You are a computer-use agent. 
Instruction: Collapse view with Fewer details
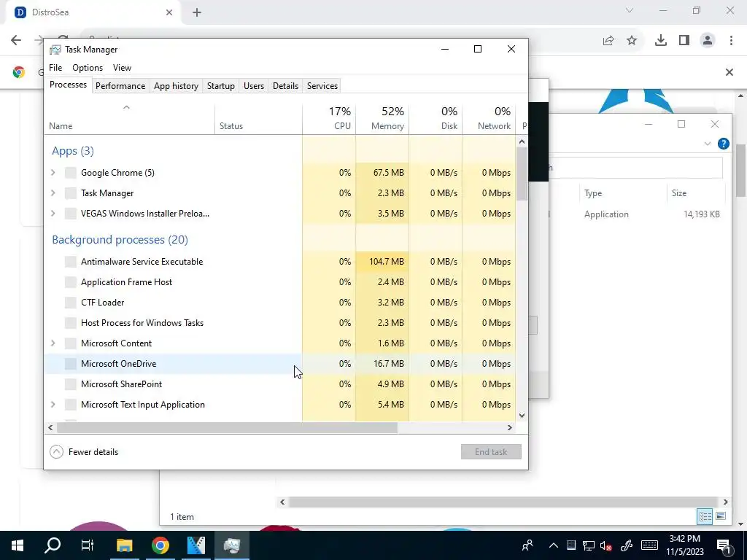click(x=84, y=452)
